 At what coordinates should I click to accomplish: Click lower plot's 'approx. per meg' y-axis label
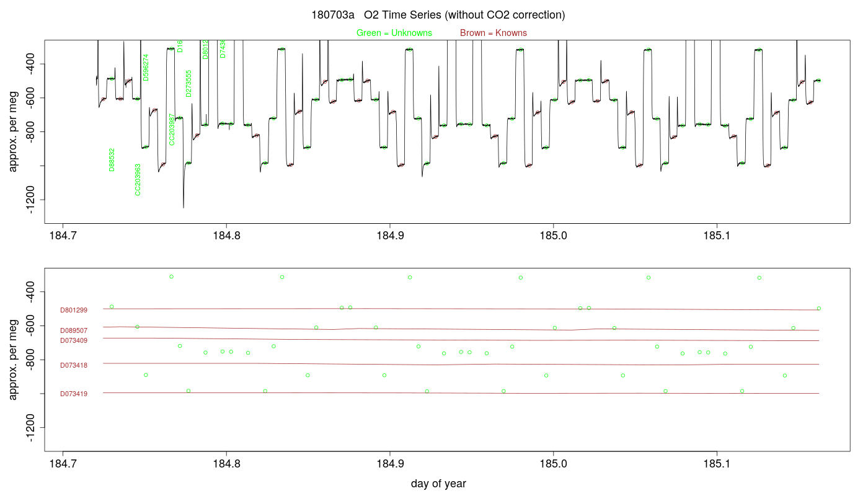[x=13, y=359]
